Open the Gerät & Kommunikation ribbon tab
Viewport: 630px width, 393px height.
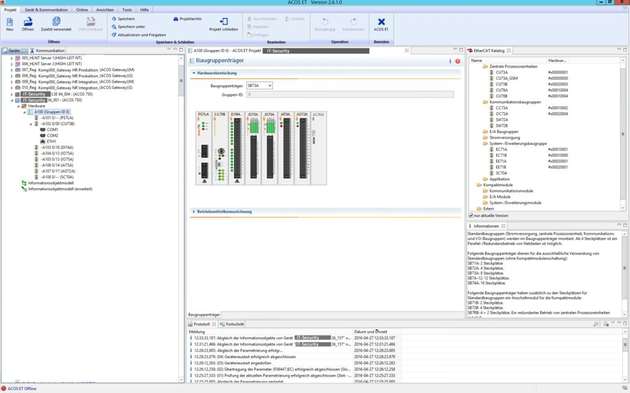(46, 10)
